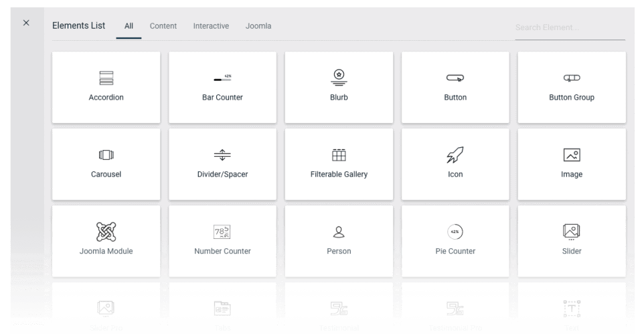This screenshot has width=644, height=334.
Task: Pick the Number Counter icon
Action: [222, 232]
